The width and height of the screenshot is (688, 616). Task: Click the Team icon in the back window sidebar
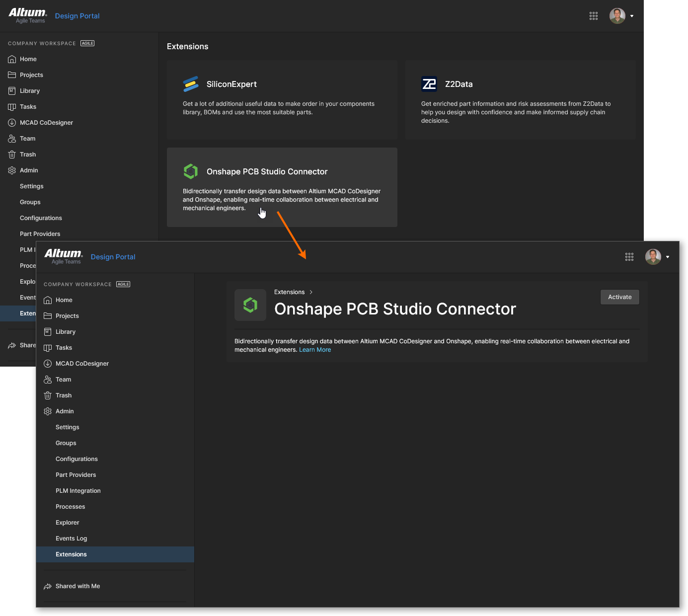tap(12, 139)
